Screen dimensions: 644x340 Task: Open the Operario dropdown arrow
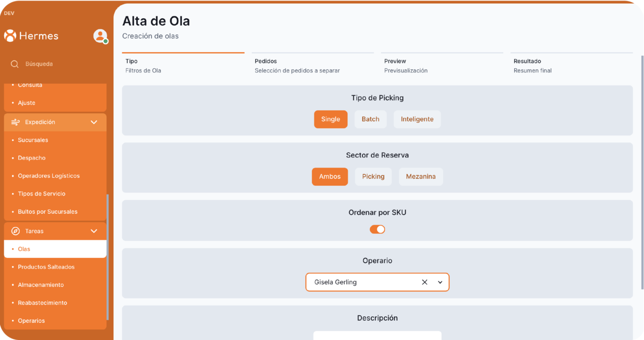point(440,282)
